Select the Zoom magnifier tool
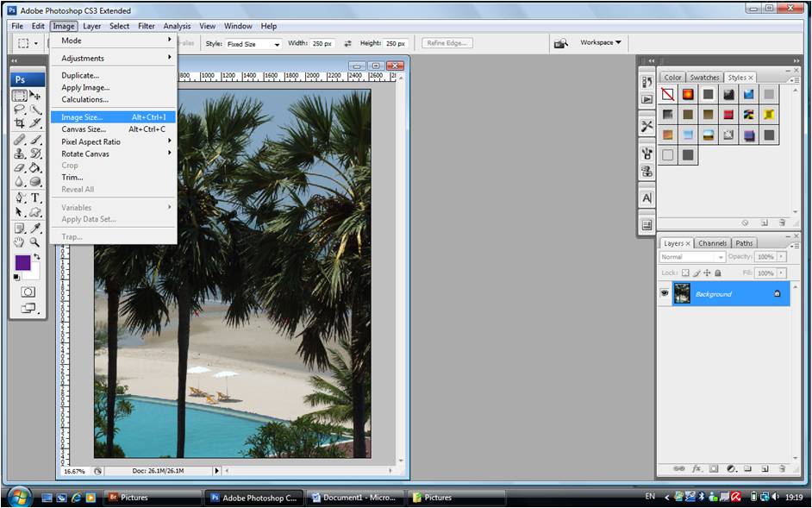The height and width of the screenshot is (508, 812). tap(35, 242)
